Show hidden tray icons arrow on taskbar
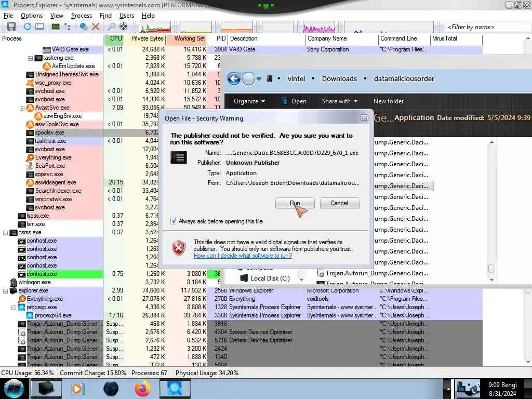This screenshot has height=399, width=532. point(448,389)
